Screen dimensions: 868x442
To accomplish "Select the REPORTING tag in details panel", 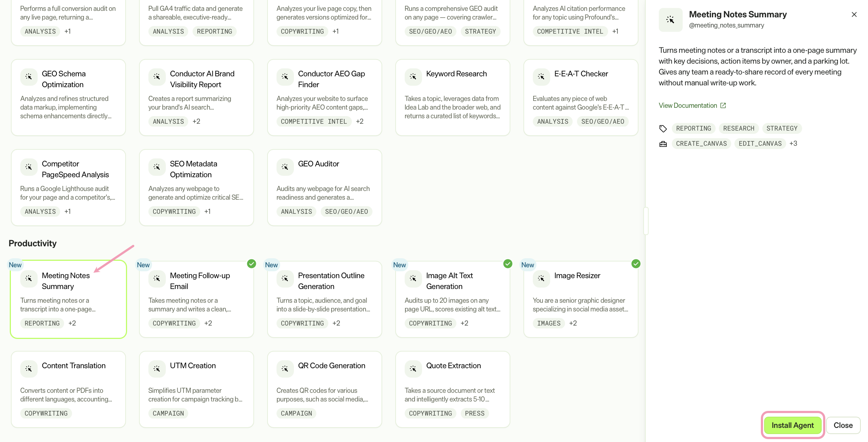I will click(x=694, y=128).
